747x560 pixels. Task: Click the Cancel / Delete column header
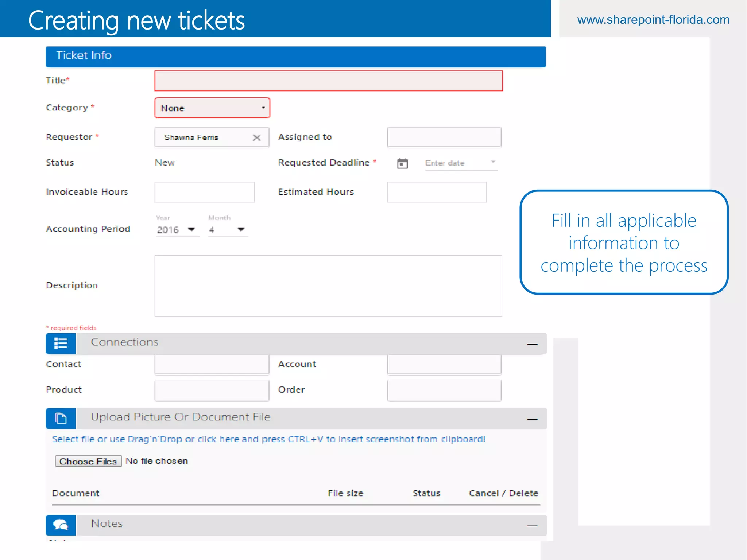[x=503, y=493]
